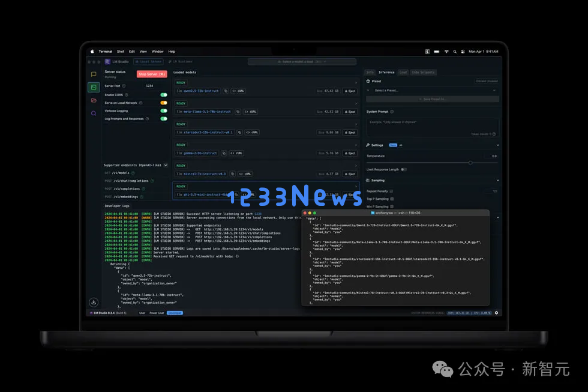Open the Shell menu
Viewport: 588px width, 392px height.
click(x=121, y=52)
